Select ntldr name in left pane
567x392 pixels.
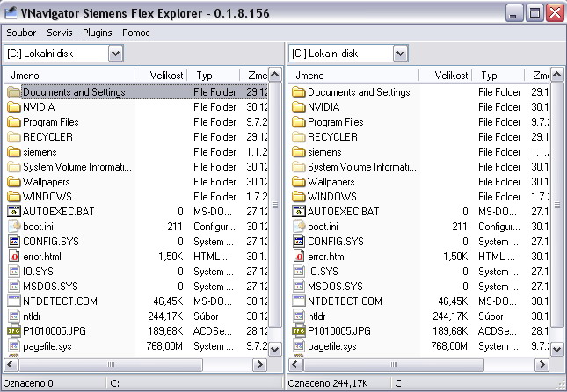(x=32, y=316)
